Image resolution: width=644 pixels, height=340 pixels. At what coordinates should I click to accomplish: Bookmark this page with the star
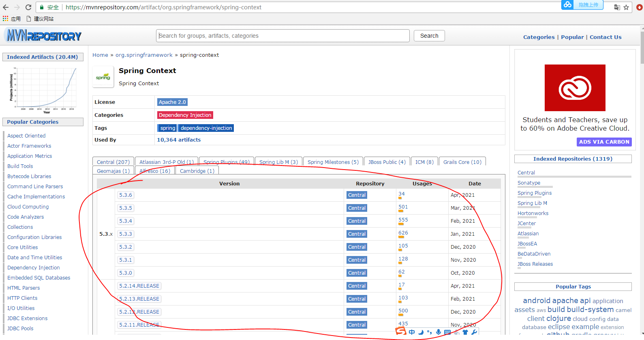click(626, 7)
